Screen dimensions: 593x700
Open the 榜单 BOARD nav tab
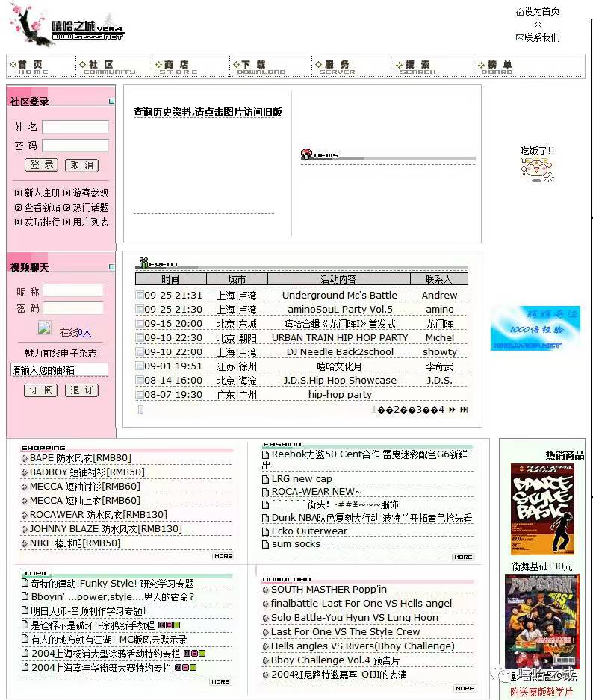pos(496,67)
